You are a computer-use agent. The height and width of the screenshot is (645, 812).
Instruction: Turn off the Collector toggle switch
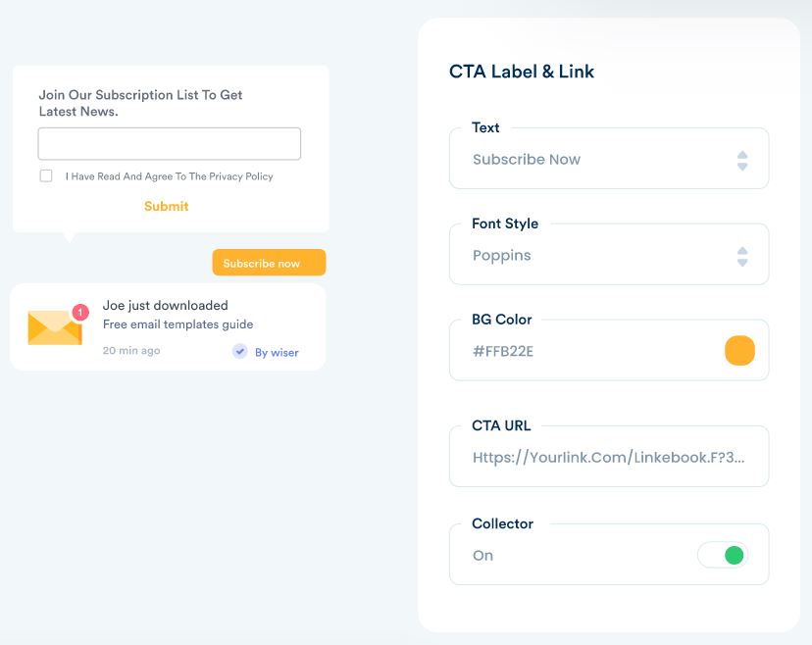(x=724, y=556)
